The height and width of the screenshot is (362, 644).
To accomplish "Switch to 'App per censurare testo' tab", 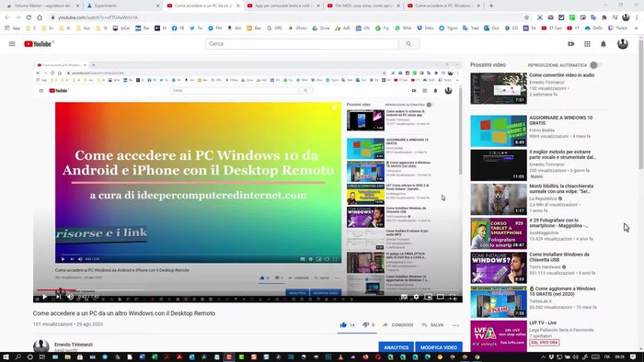I will click(x=283, y=6).
